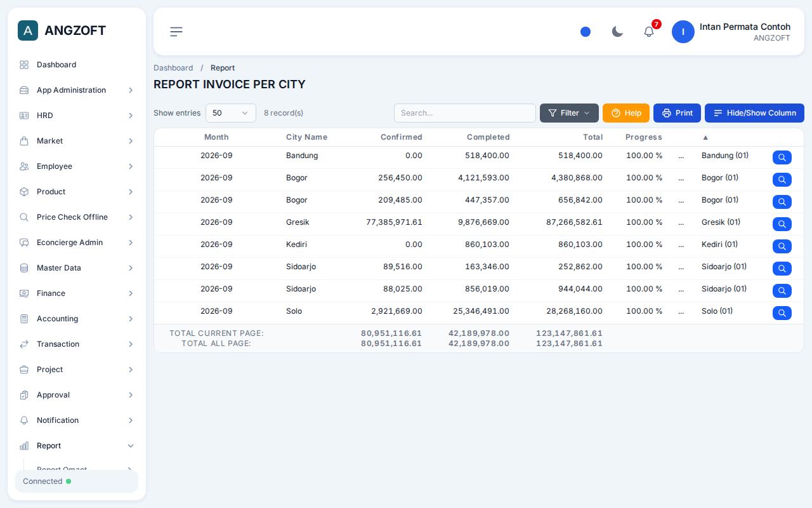
Task: Sort table by Month column header
Action: (216, 137)
